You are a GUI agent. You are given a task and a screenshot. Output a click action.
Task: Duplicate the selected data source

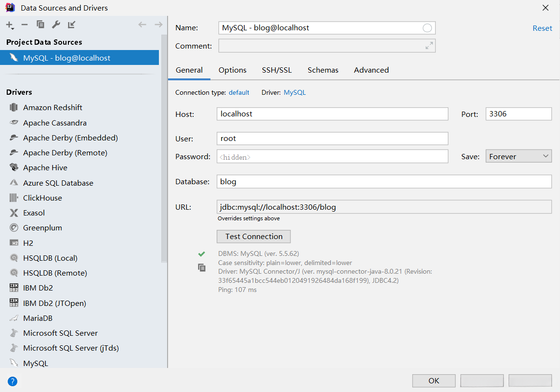point(40,25)
